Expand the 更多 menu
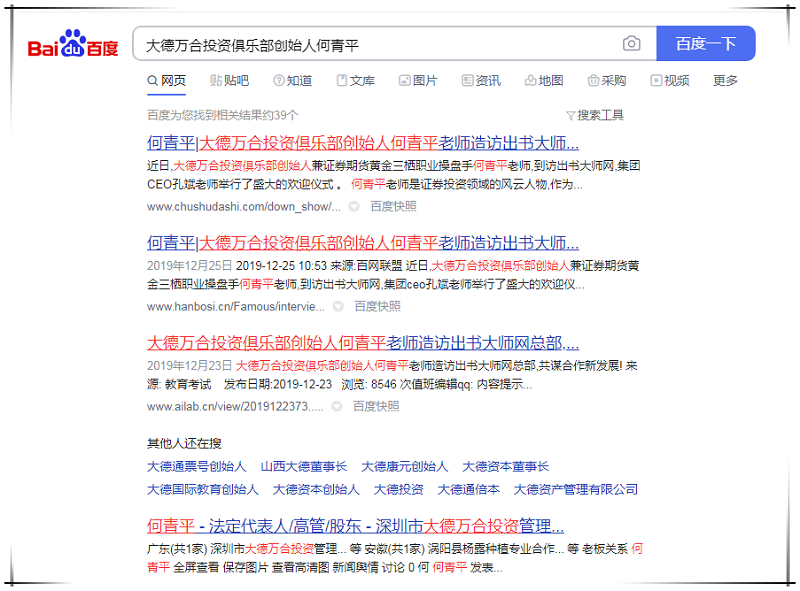This screenshot has width=800, height=591. coord(725,81)
